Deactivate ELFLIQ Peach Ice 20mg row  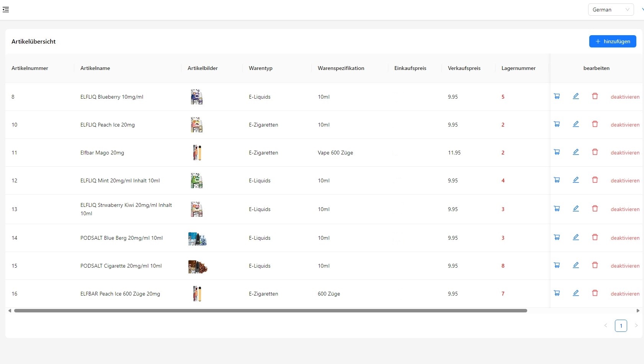tap(625, 125)
